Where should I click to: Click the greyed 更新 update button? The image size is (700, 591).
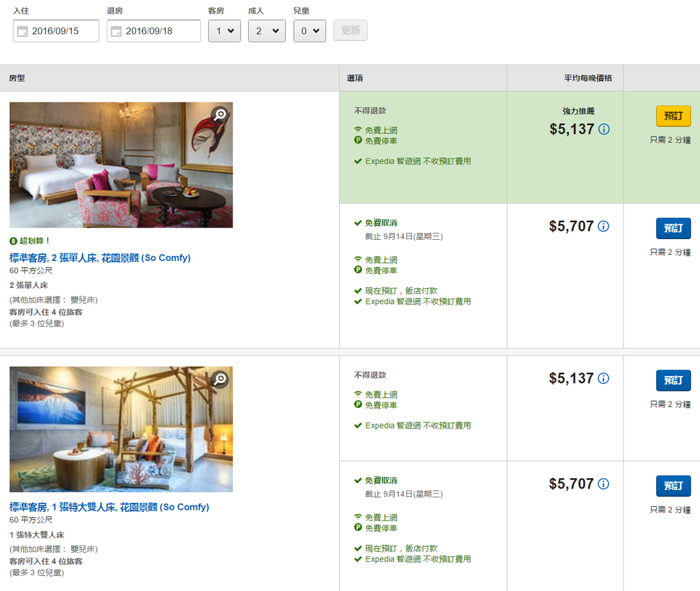click(351, 31)
